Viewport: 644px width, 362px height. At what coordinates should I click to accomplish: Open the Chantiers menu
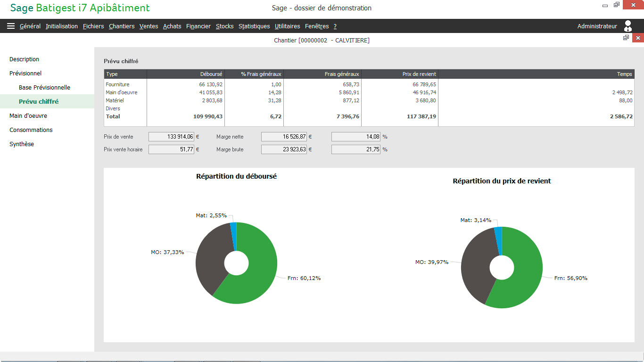(122, 26)
